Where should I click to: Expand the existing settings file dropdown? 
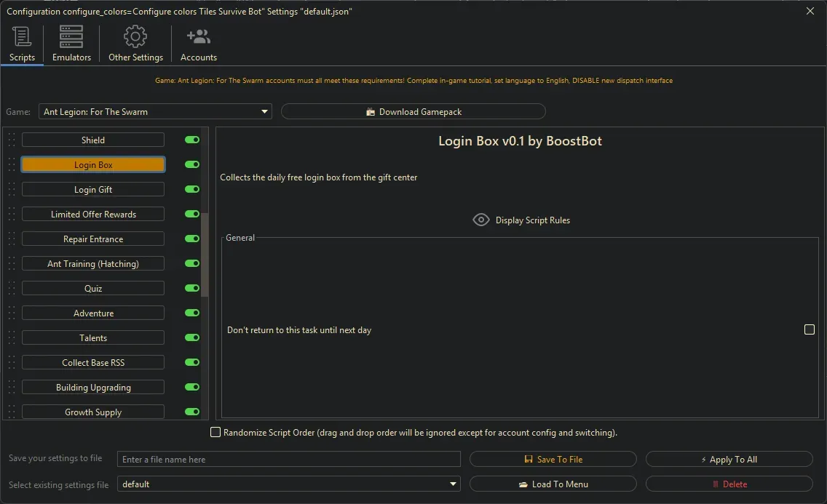click(x=288, y=484)
